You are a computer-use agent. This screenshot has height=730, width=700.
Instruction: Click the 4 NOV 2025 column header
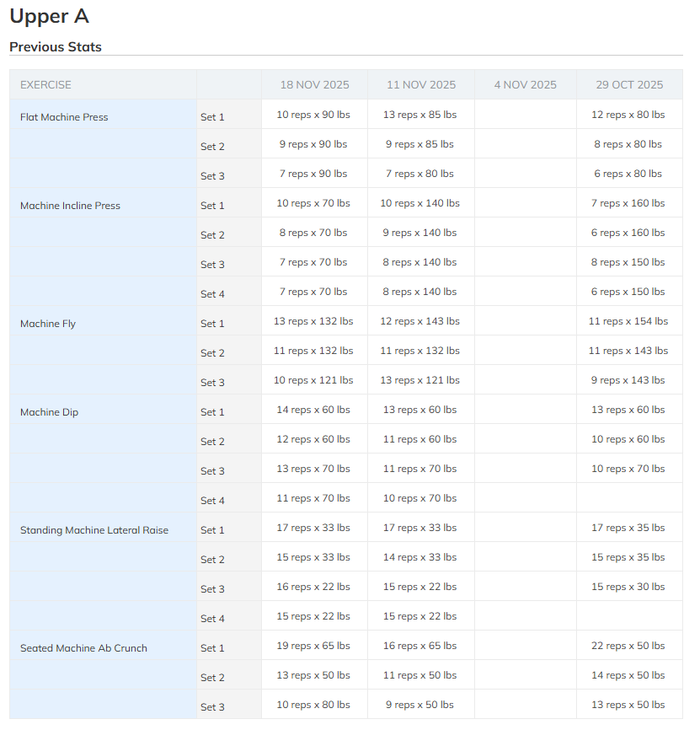click(x=525, y=84)
